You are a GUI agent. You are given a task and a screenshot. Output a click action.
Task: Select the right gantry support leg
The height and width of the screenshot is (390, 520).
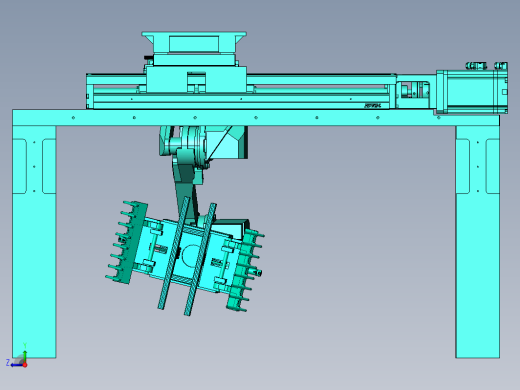tap(477, 242)
